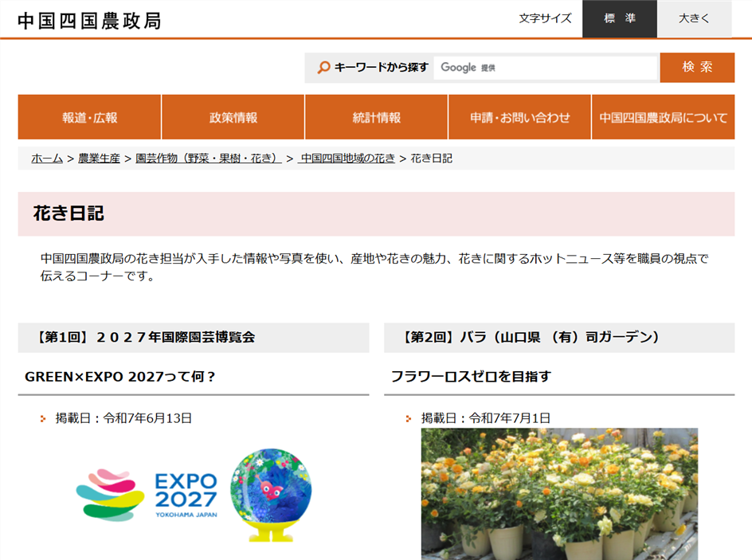
Task: Open the potted roses photo
Action: [x=559, y=493]
